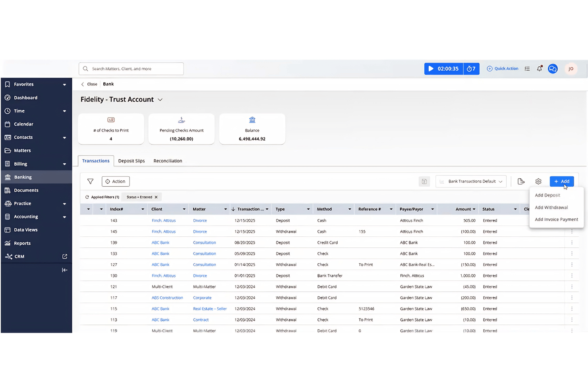Screen dimensions: 588x392
Task: Click Close to leave Bank page
Action: click(89, 84)
